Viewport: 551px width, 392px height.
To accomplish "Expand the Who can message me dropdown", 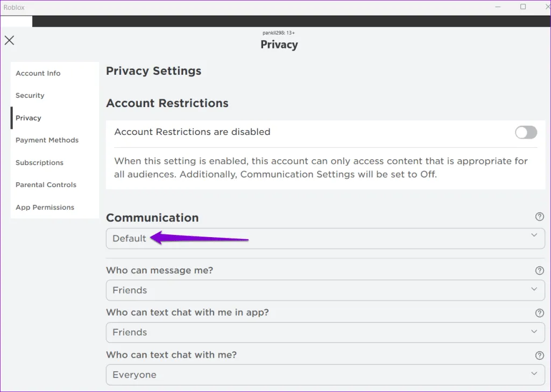I will [x=325, y=290].
